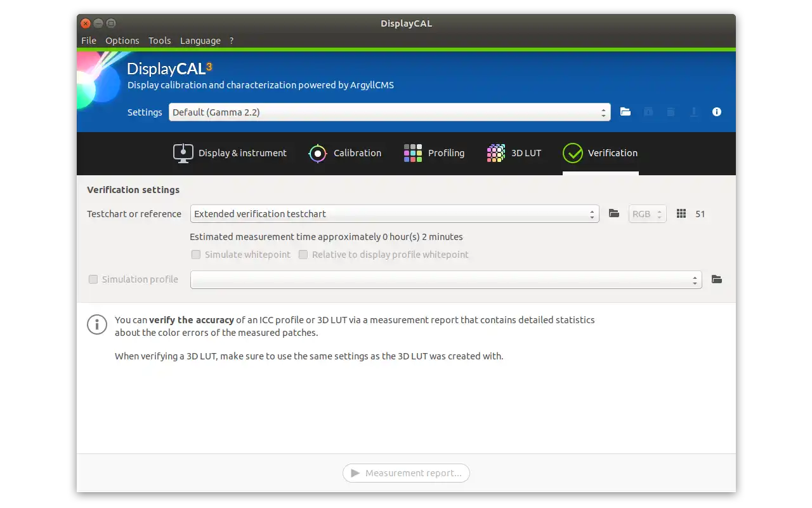Click the info icon beside the verify accuracy note
The width and height of the screenshot is (812, 508).
(97, 324)
